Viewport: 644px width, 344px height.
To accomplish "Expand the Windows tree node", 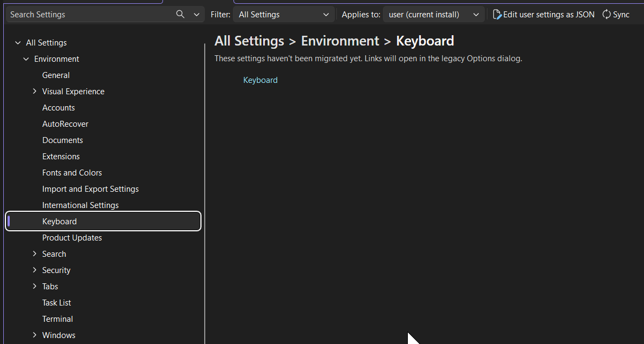I will tap(35, 335).
